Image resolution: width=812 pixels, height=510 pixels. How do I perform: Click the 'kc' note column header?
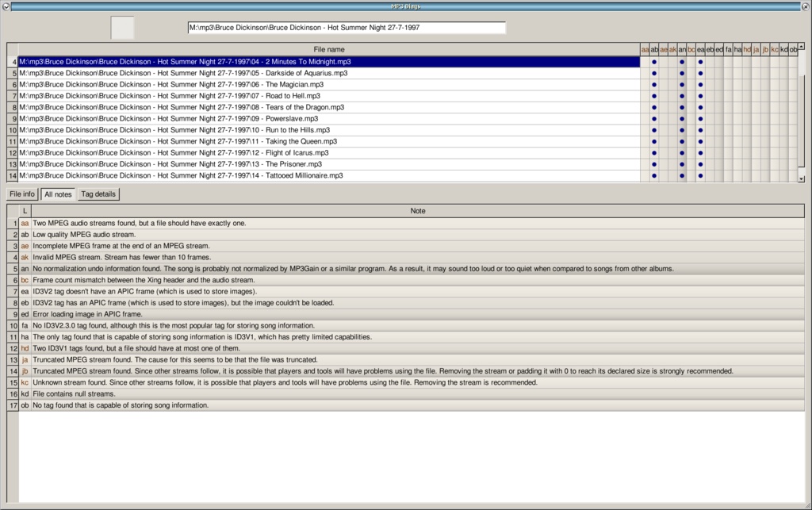[x=775, y=50]
